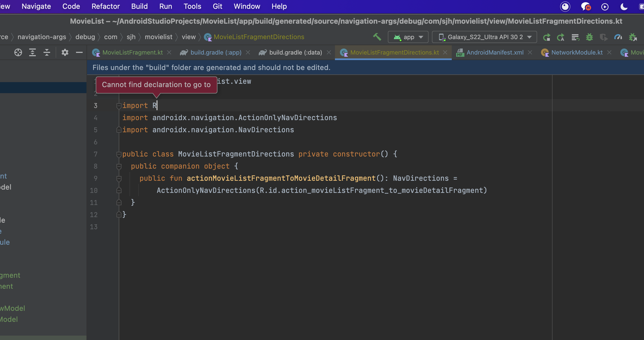The image size is (644, 340).
Task: Open the Git menu
Action: pyautogui.click(x=218, y=6)
